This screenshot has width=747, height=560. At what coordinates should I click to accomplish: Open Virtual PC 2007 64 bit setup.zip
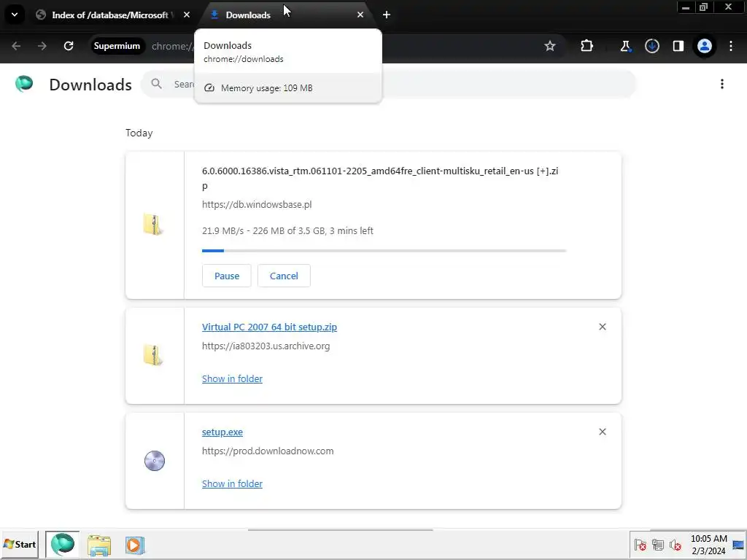click(x=269, y=327)
